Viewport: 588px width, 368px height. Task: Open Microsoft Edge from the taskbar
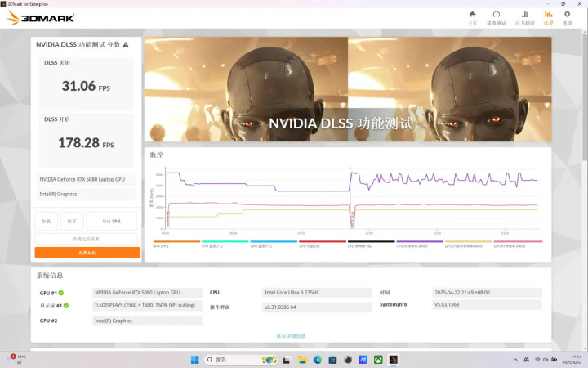click(x=317, y=360)
